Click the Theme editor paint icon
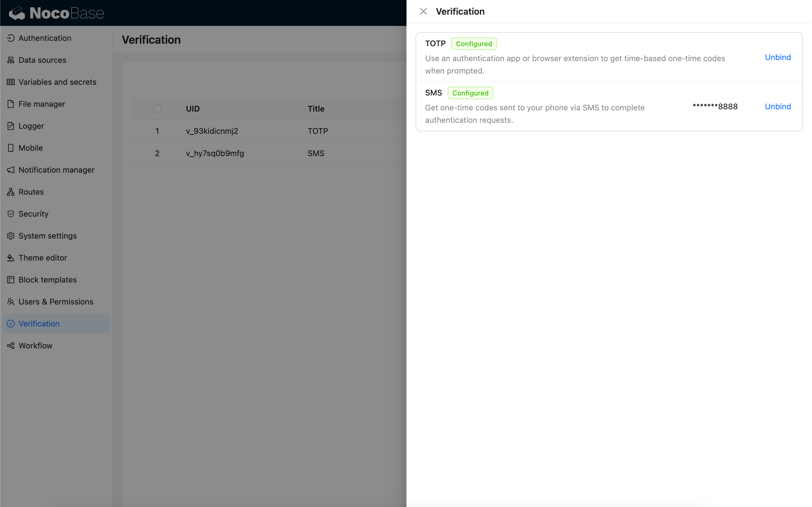812x507 pixels. click(x=11, y=258)
